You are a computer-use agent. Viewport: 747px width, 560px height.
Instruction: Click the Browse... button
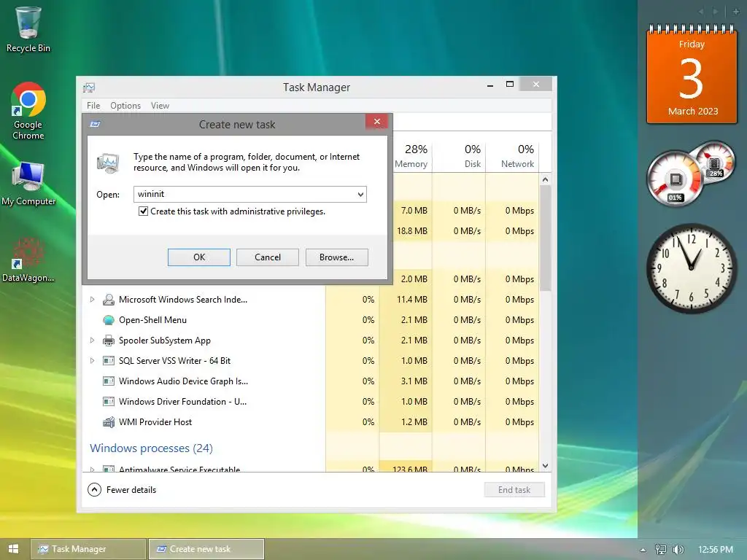click(x=337, y=257)
